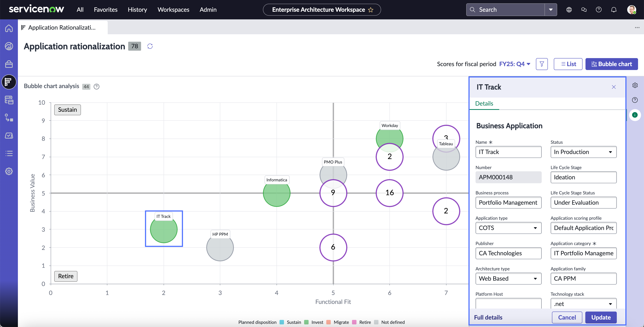Open the tab overflow three-dots menu
Viewport: 644px width, 327px height.
point(637,28)
